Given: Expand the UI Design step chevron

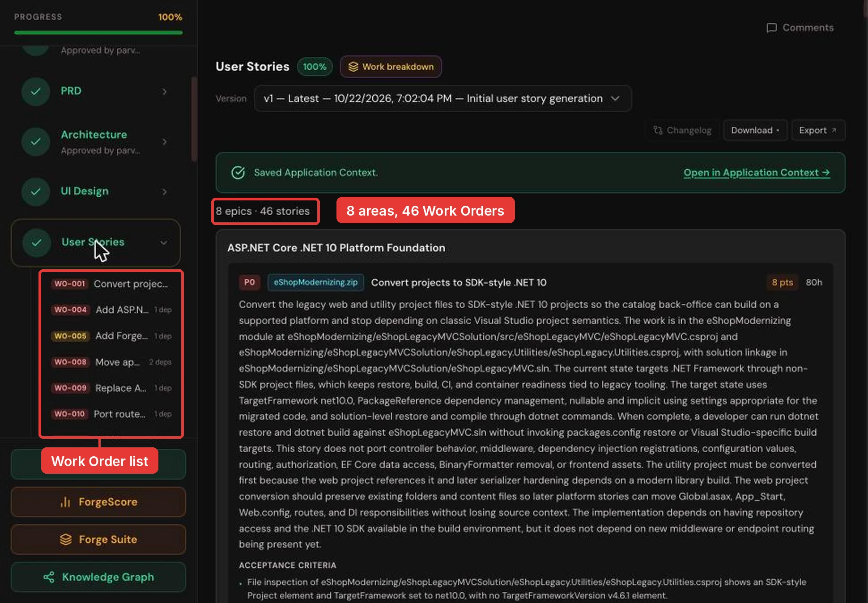Looking at the screenshot, I should tap(164, 191).
